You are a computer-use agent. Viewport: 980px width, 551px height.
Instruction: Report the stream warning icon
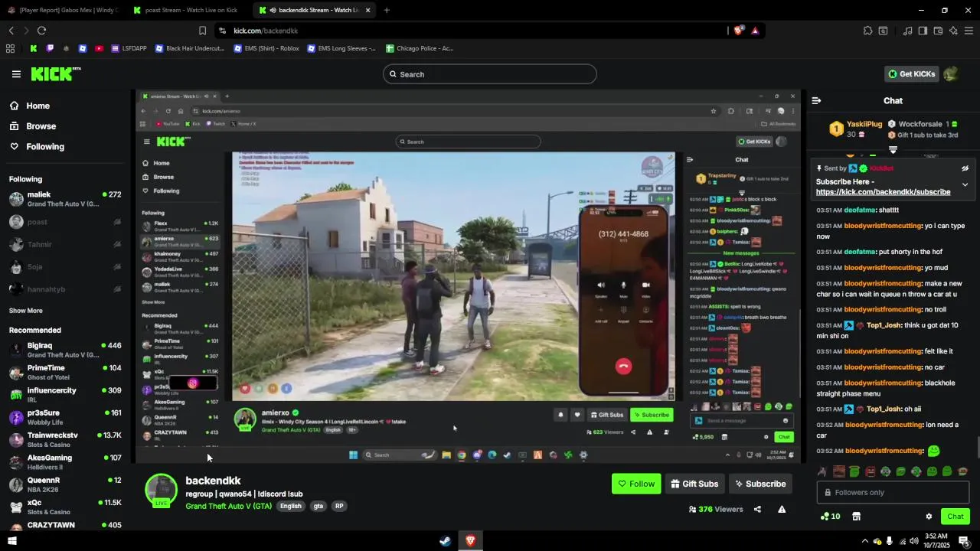coord(782,510)
